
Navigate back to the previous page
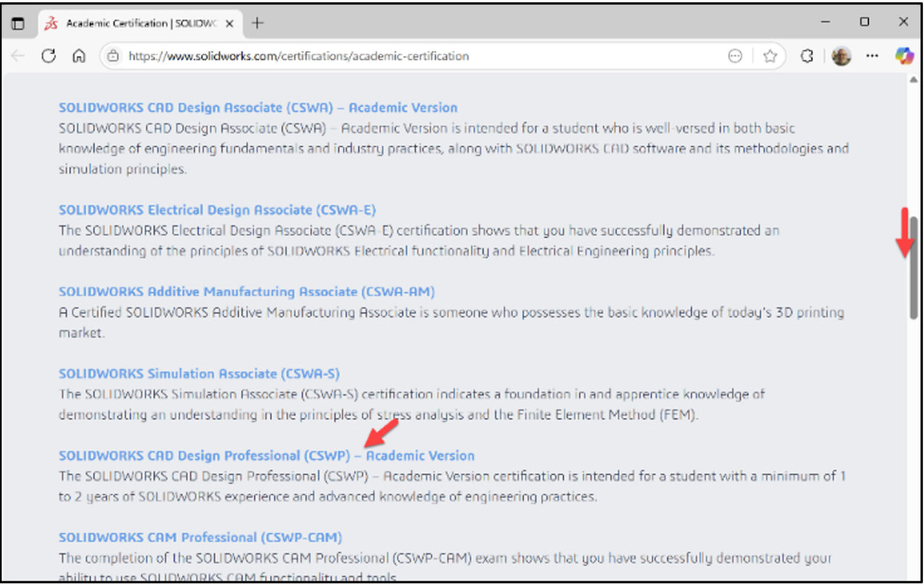click(17, 56)
